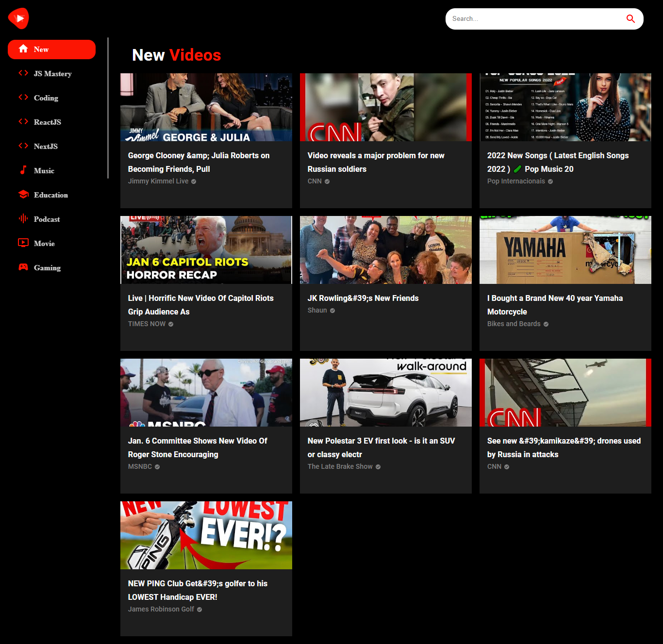The image size is (663, 644).
Task: Open the Bikes and Beards channel
Action: click(x=514, y=324)
